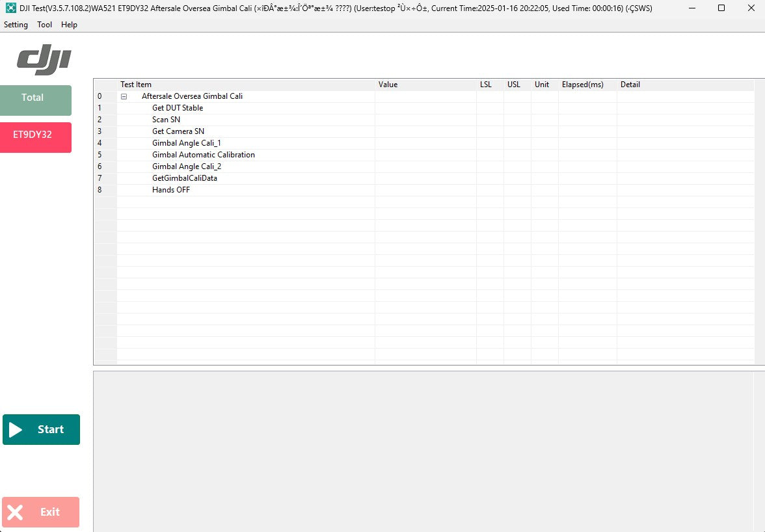This screenshot has width=765, height=532.
Task: Select the Scan SN test item
Action: [x=166, y=120]
